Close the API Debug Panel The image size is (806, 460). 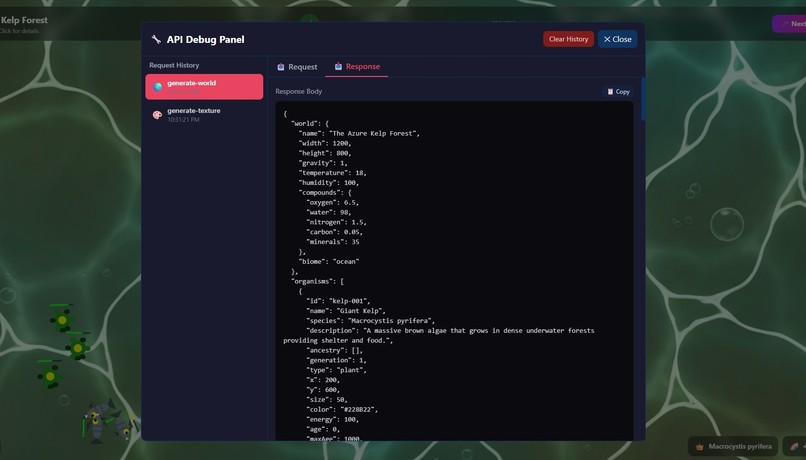pos(617,39)
